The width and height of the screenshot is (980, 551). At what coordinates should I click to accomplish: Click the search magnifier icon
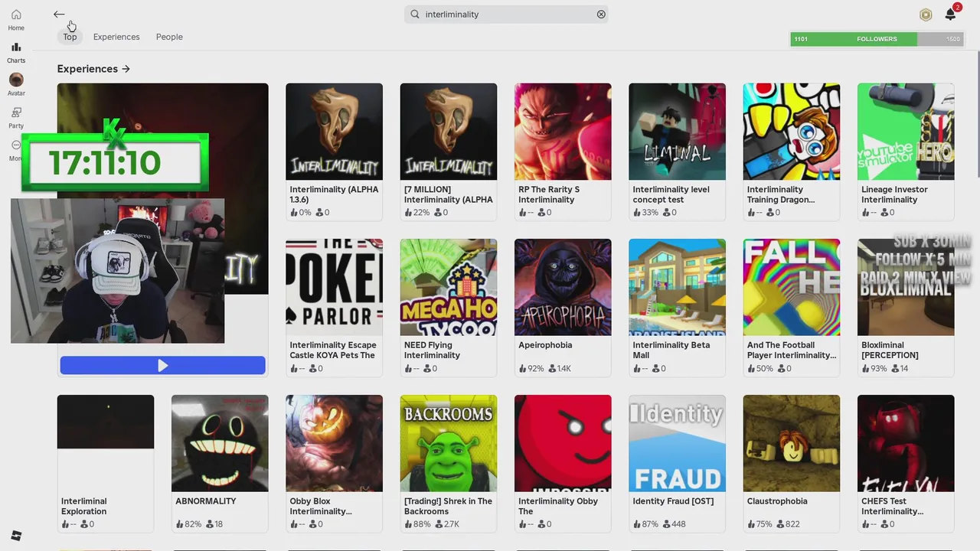click(415, 14)
